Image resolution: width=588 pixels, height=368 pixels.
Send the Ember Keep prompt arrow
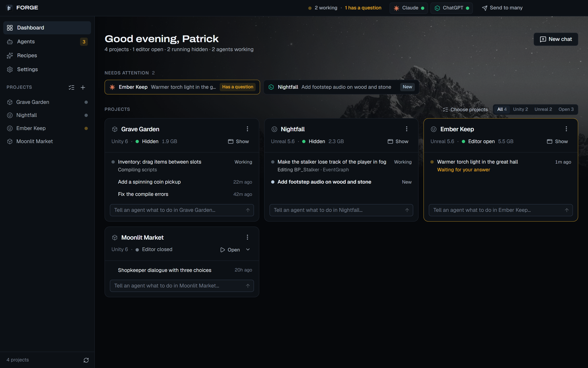tap(567, 210)
